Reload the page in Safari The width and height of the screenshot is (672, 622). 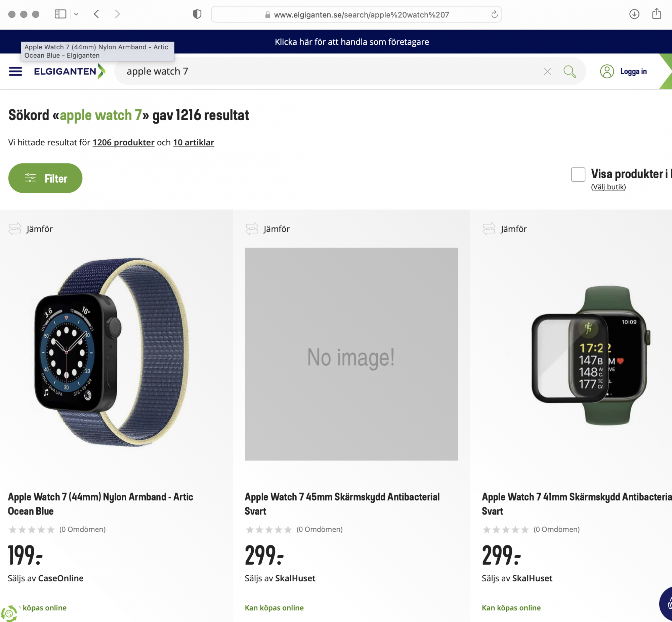click(x=494, y=14)
